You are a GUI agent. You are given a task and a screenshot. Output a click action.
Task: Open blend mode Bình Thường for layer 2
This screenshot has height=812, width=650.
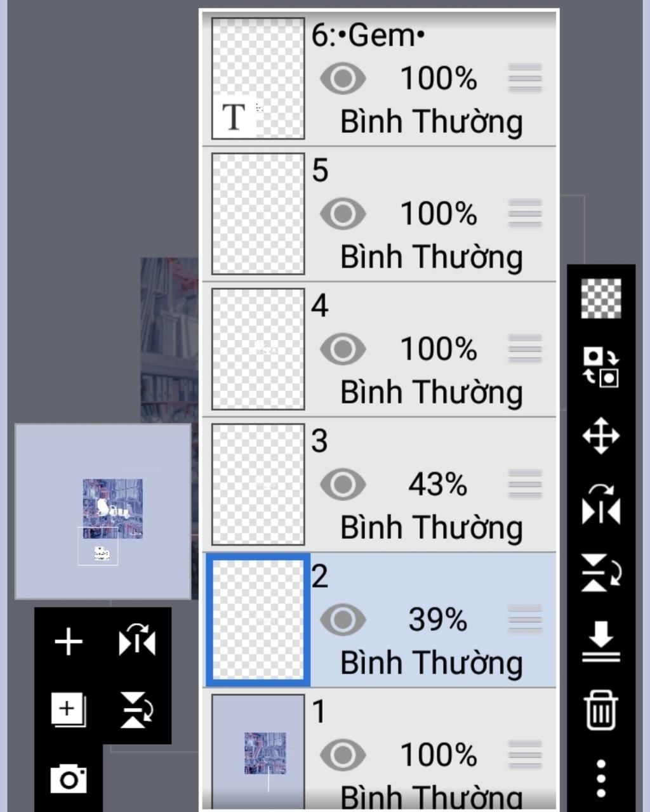coord(432,663)
